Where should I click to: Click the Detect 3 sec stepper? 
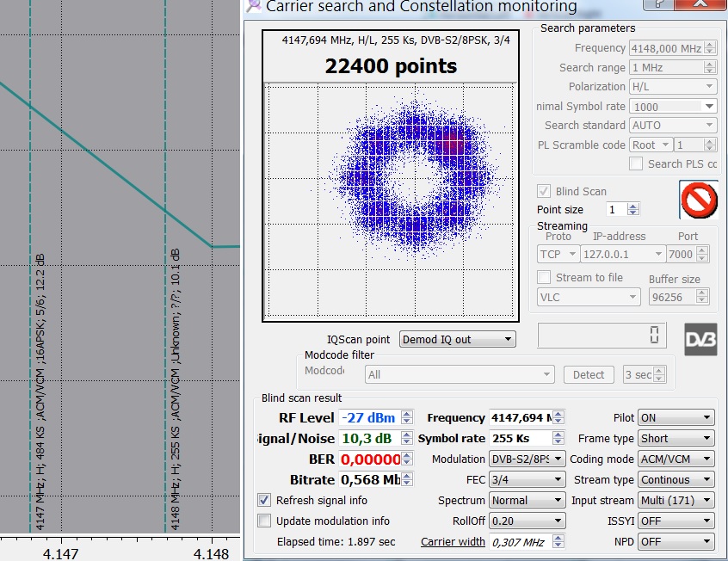pos(660,375)
